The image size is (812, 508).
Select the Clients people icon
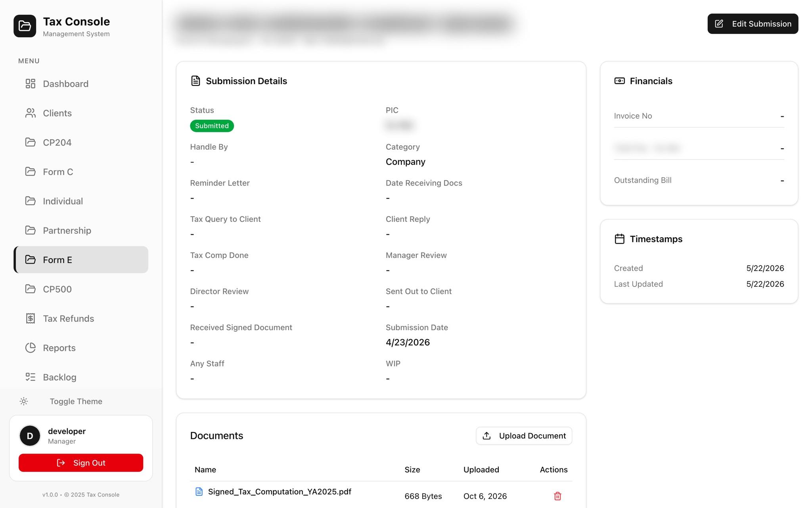(x=31, y=113)
